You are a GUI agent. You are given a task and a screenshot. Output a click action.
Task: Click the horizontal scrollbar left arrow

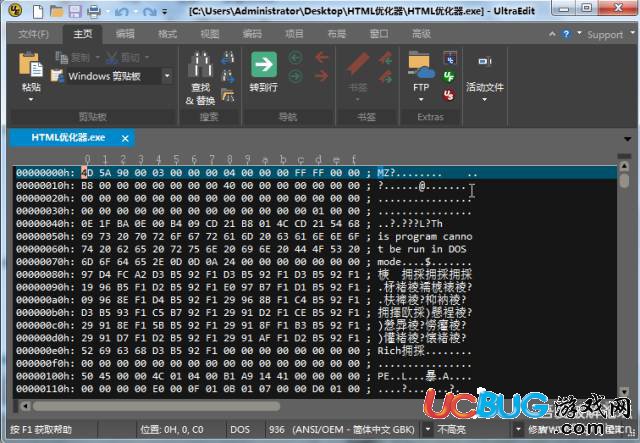[25, 406]
